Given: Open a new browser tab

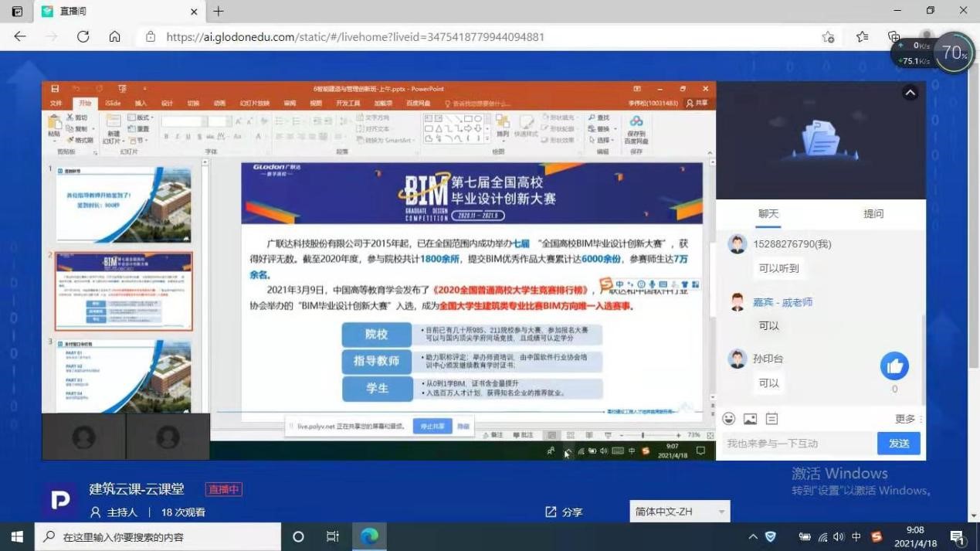Looking at the screenshot, I should point(219,12).
